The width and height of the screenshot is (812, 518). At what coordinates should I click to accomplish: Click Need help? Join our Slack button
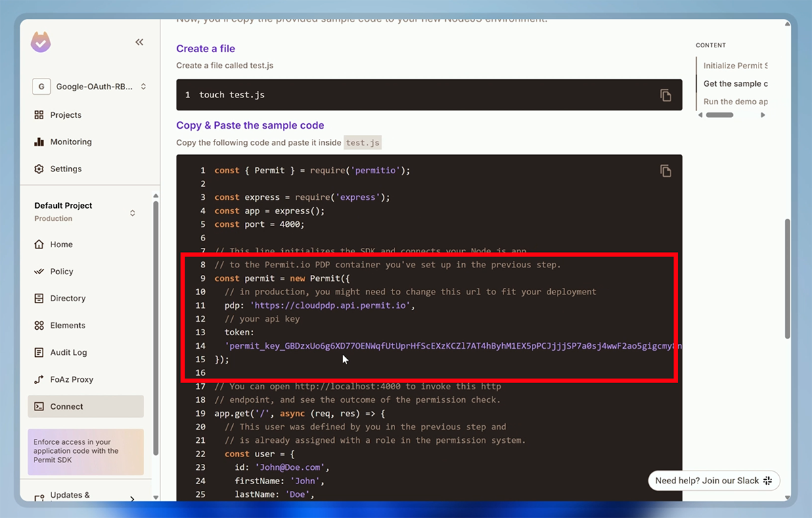coord(714,481)
